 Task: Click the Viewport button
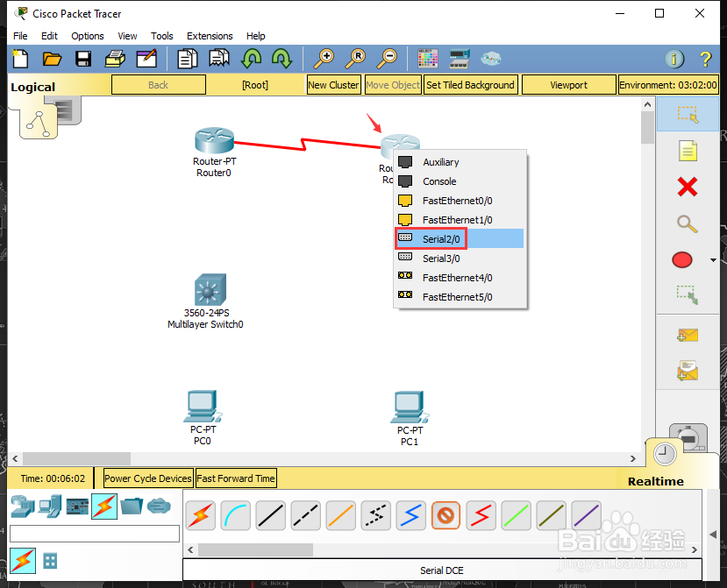pos(568,85)
